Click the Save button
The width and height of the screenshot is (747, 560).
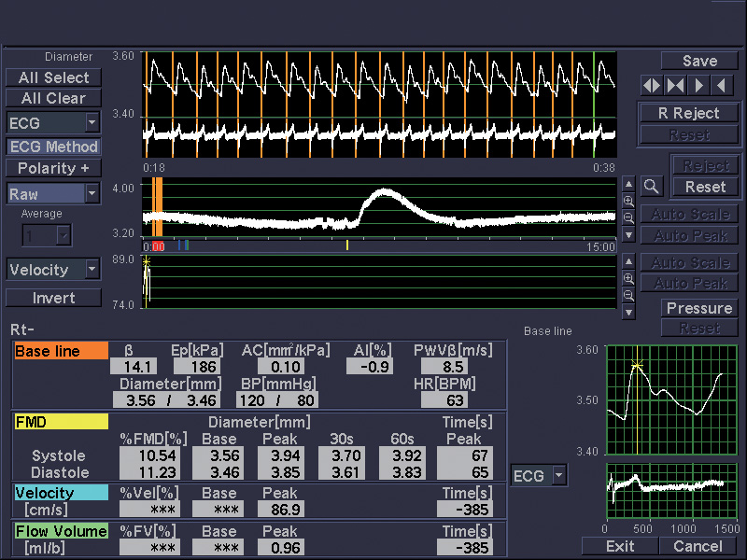[699, 61]
